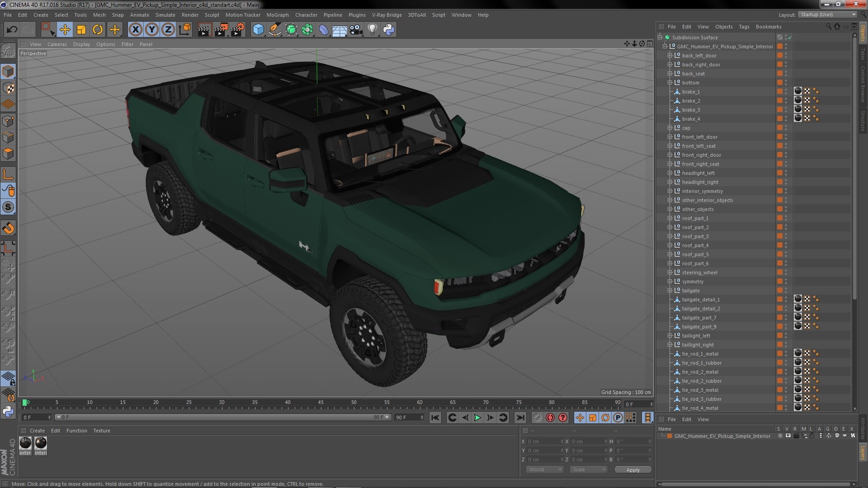Toggle the coordinate system icon
This screenshot has height=488, width=868.
click(185, 30)
